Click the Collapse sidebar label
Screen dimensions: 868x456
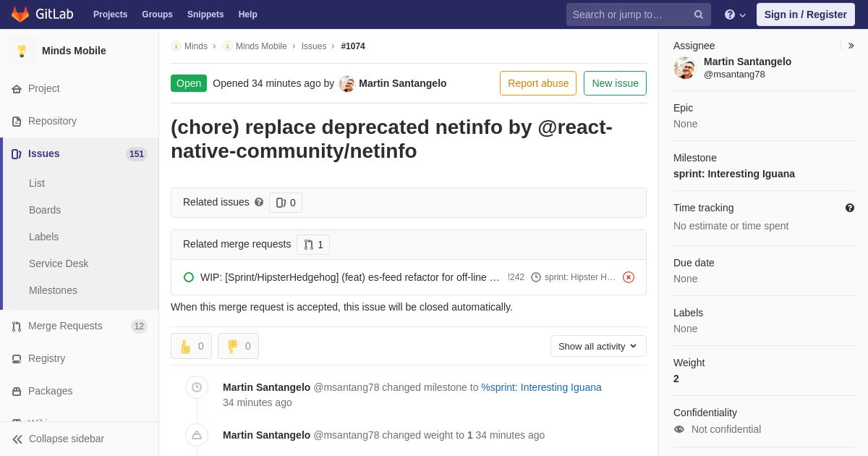(67, 439)
